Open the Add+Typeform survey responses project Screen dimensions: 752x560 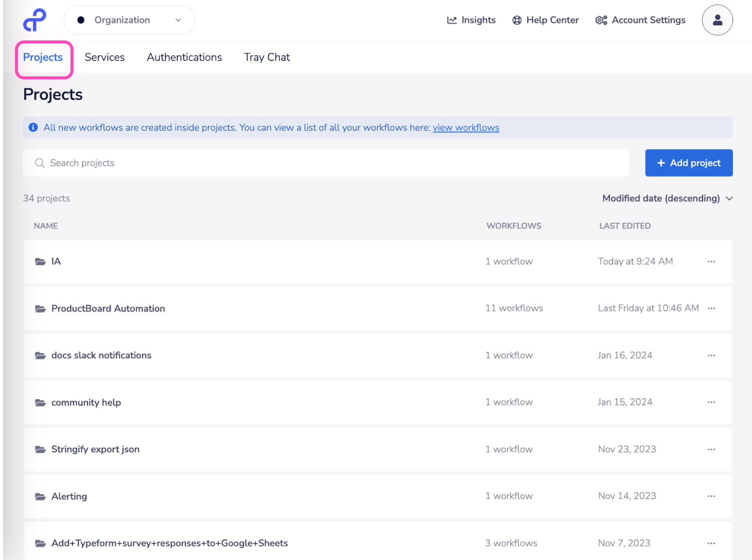(169, 543)
